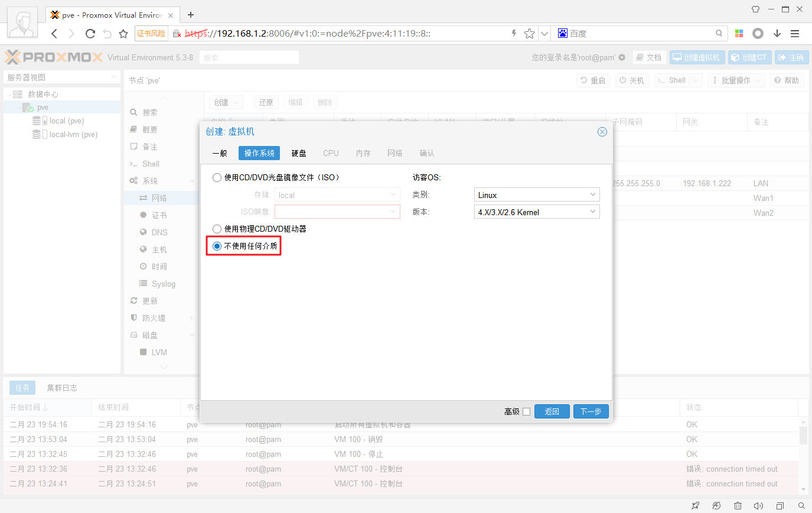Go back using the browser back arrow
This screenshot has height=513, width=812.
[54, 34]
